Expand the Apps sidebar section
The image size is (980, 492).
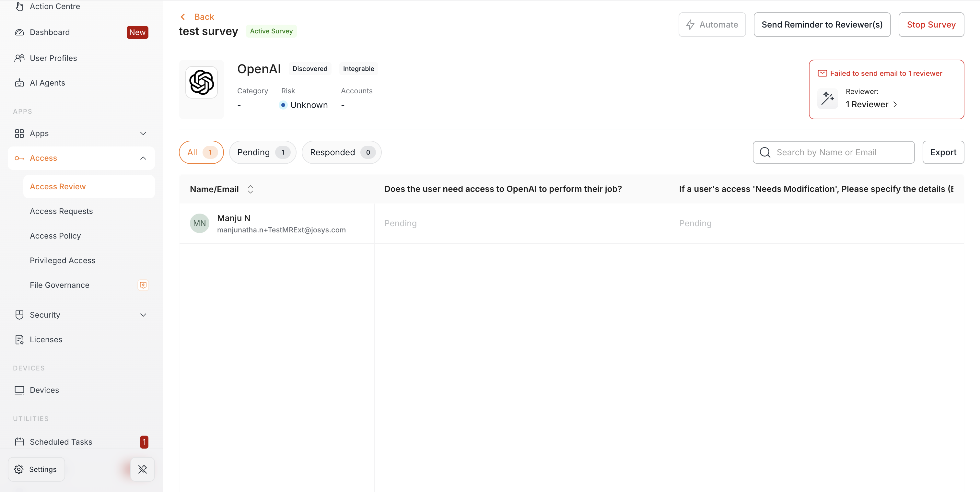click(143, 134)
